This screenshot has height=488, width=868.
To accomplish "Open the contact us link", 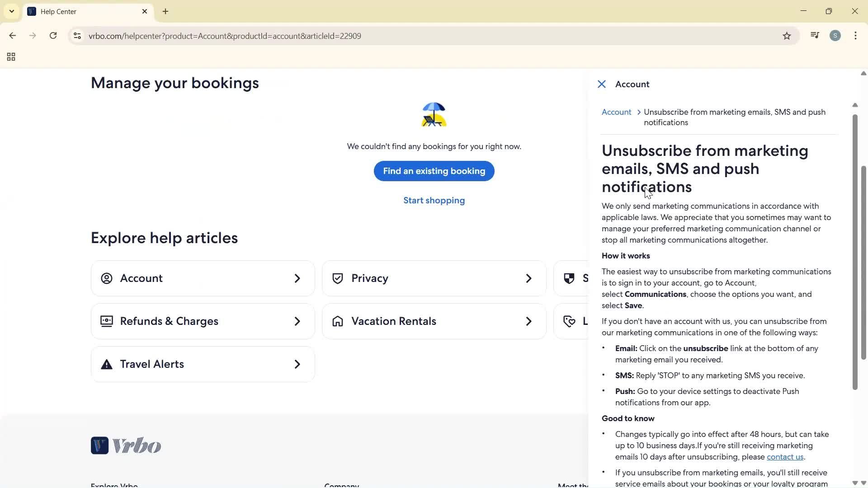I will [x=784, y=457].
